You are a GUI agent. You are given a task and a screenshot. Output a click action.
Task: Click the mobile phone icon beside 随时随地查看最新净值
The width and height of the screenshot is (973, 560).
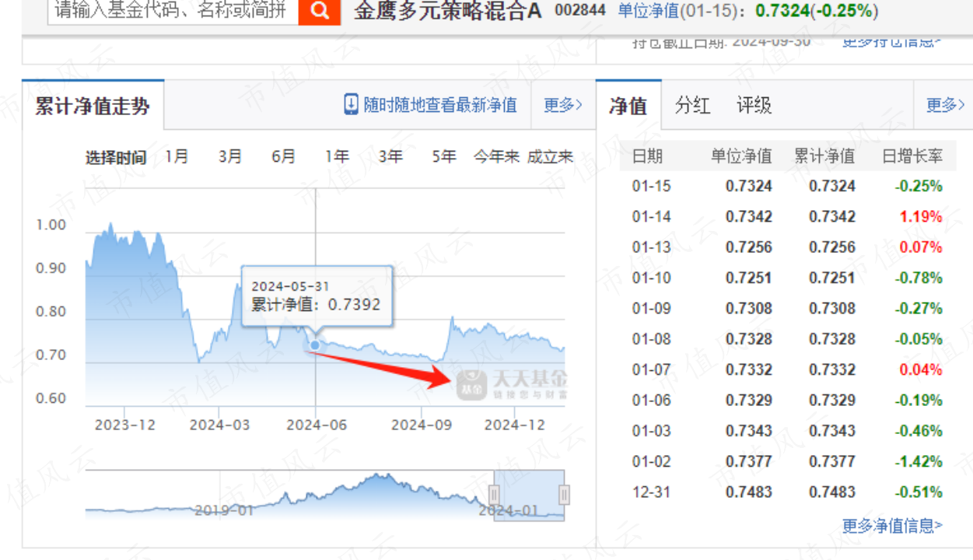point(352,104)
